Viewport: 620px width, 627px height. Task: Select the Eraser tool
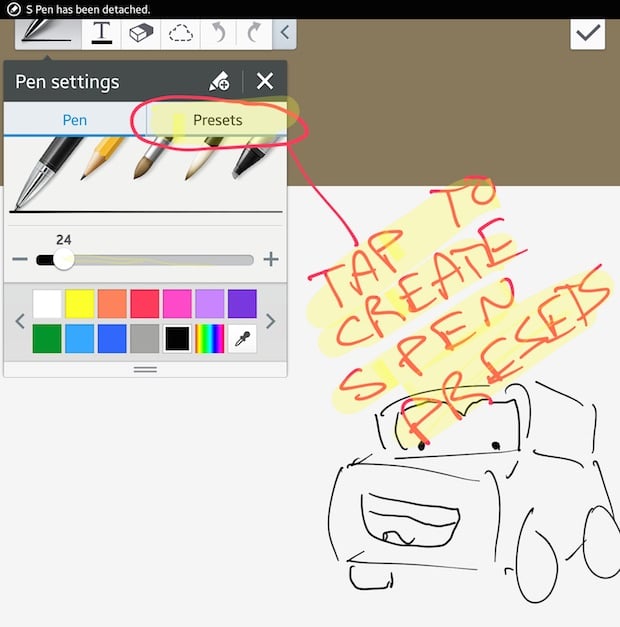(141, 32)
